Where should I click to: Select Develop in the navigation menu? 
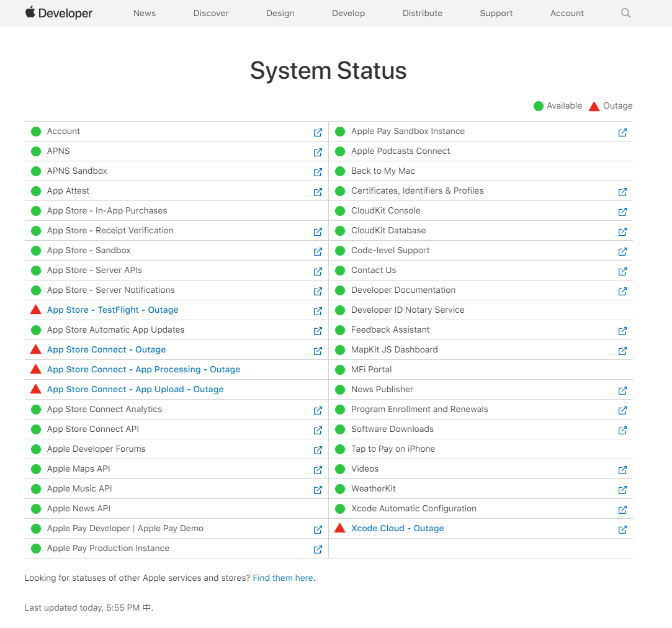click(348, 13)
